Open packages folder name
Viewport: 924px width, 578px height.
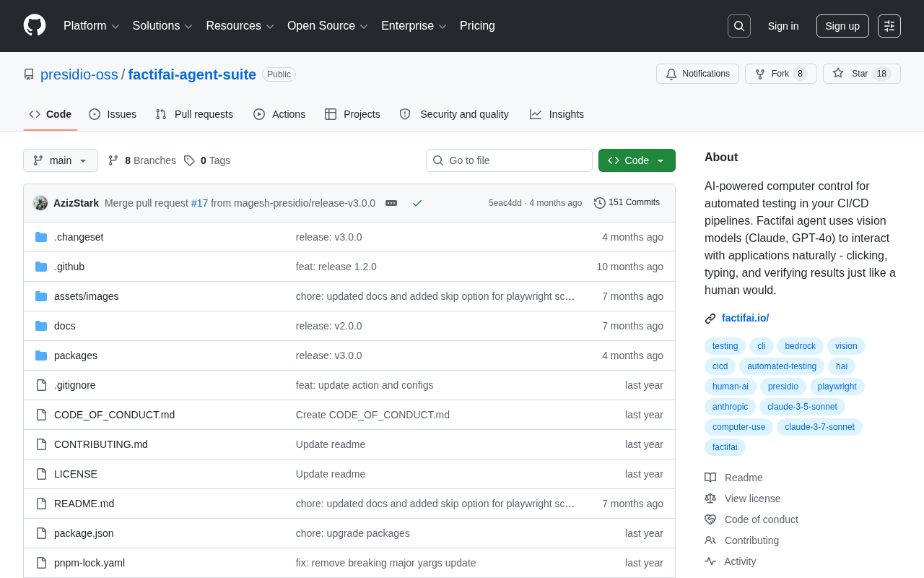click(76, 355)
